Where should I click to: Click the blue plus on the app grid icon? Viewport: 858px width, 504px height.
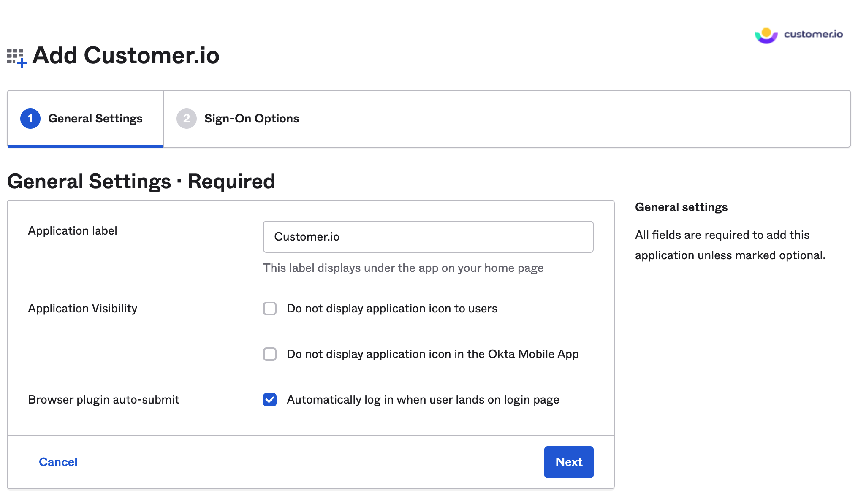tap(22, 63)
